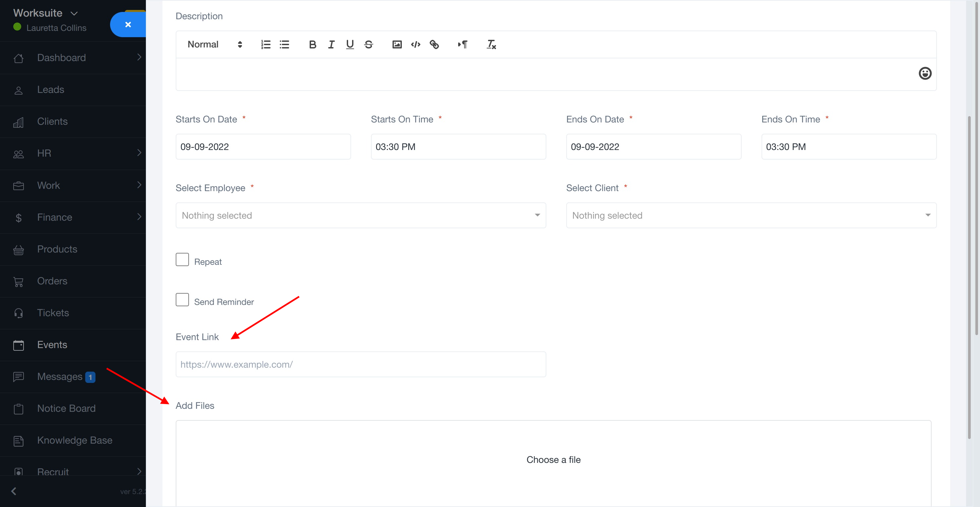Open the Normal heading style dropdown

[x=214, y=44]
